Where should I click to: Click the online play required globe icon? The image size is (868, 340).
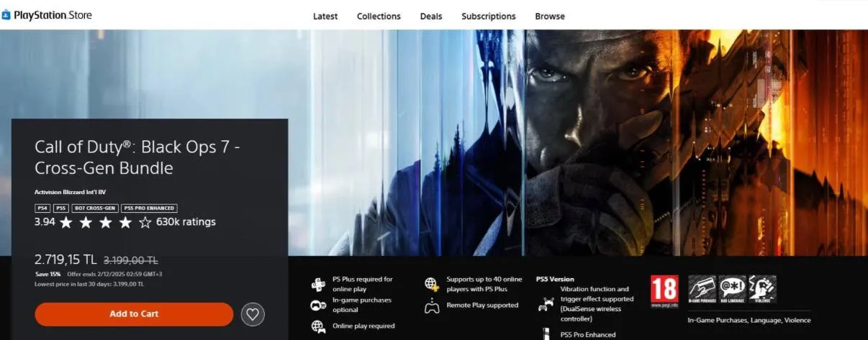click(x=318, y=326)
